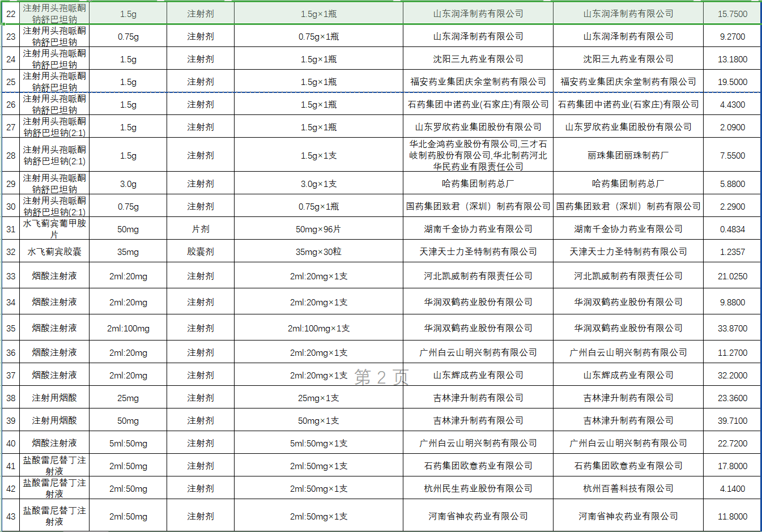The height and width of the screenshot is (532, 762).
Task: Select the 1.2357 price cell
Action: (732, 252)
